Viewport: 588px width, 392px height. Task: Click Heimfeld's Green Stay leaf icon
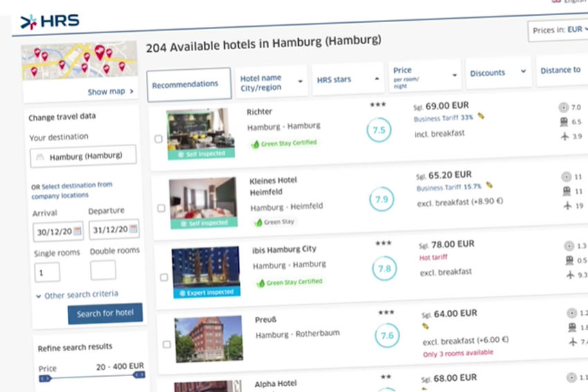[259, 223]
